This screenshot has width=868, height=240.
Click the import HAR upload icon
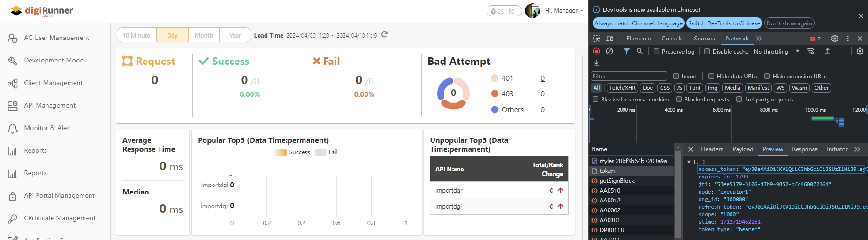[828, 51]
